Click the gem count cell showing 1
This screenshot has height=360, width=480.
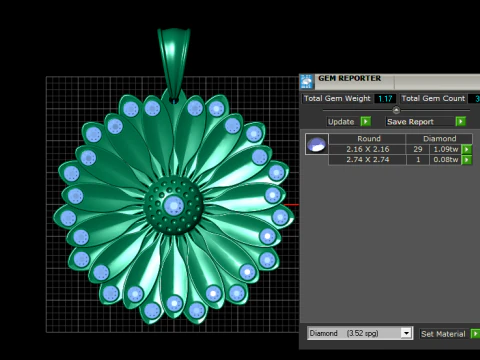[x=418, y=160]
